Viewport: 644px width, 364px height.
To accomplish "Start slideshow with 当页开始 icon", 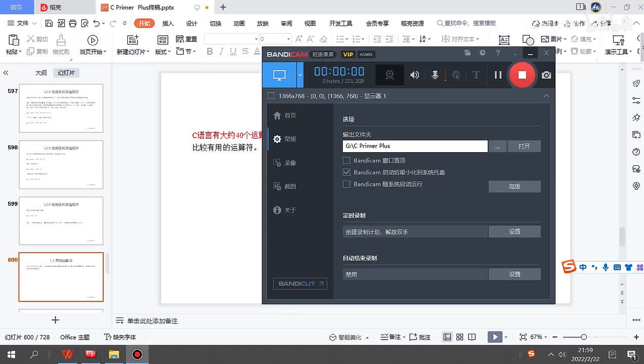I will pos(93,40).
